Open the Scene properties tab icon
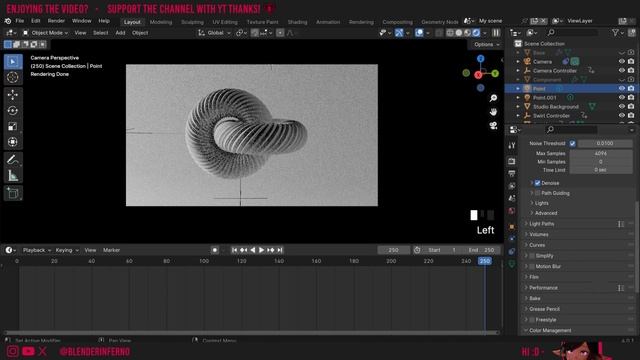Viewport: 640px width, 360px height. [x=512, y=198]
